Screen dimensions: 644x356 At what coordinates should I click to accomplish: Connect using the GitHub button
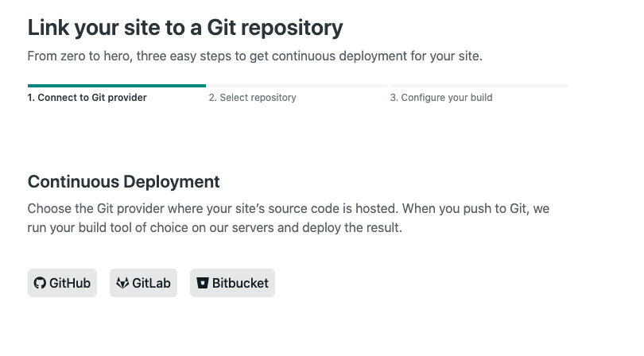coord(63,283)
